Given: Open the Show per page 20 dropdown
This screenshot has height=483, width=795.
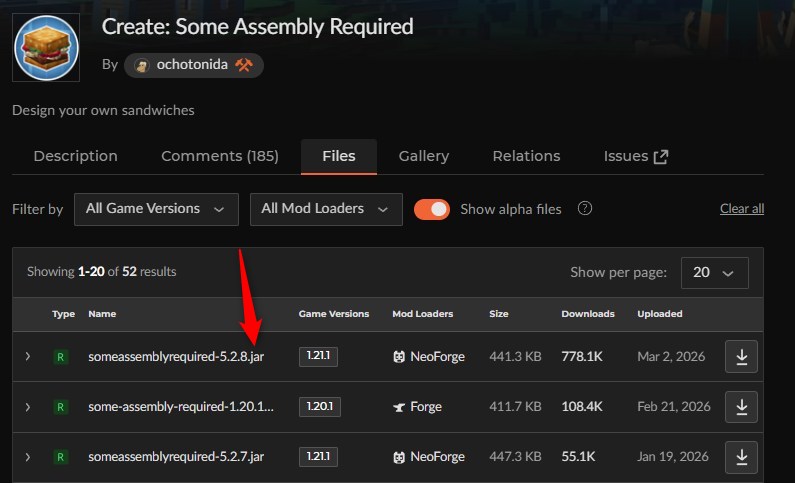Looking at the screenshot, I should (x=714, y=273).
